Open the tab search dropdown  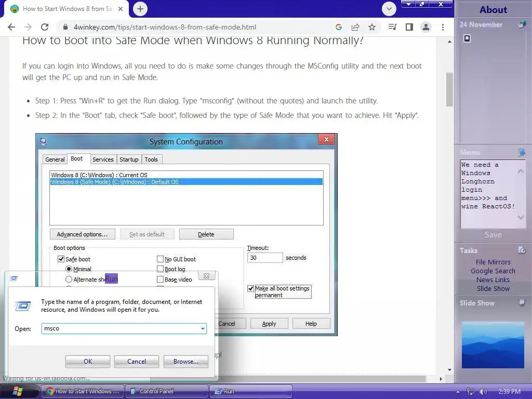coord(389,9)
